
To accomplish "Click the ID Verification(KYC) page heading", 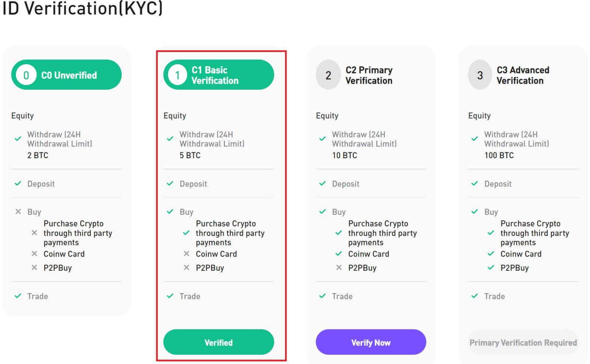I will tap(83, 8).
